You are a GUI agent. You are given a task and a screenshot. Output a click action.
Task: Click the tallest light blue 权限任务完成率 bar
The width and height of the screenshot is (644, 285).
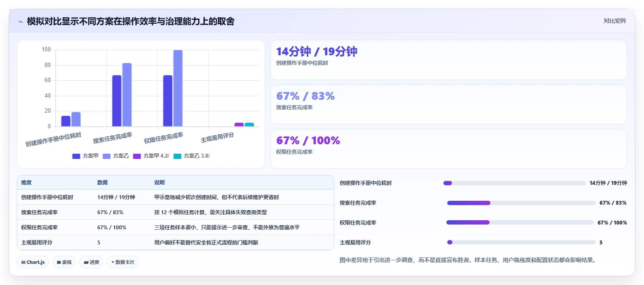[x=178, y=89]
